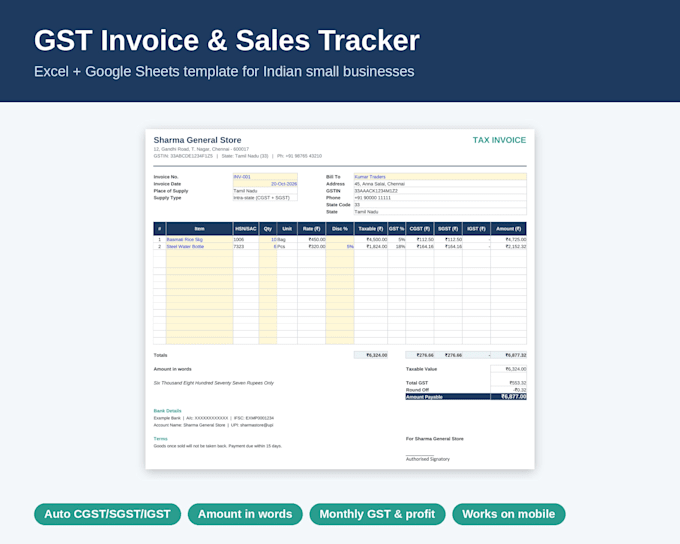Click the 'TAX INVOICE' label
Image resolution: width=680 pixels, height=544 pixels.
[x=499, y=140]
